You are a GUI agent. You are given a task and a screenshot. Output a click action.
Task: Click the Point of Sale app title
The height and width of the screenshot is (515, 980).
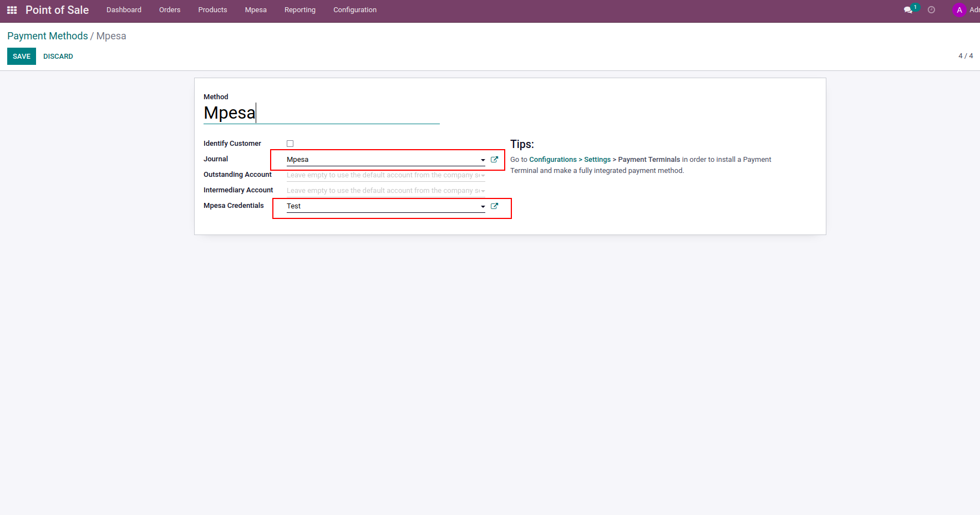coord(57,9)
